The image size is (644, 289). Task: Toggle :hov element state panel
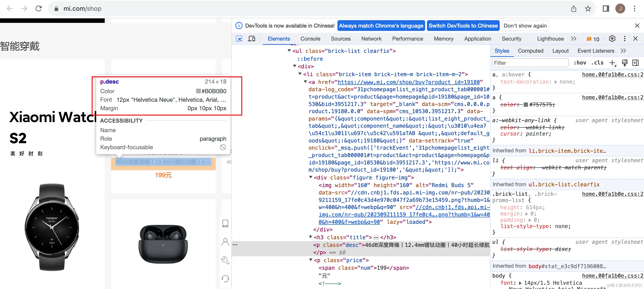coord(580,63)
